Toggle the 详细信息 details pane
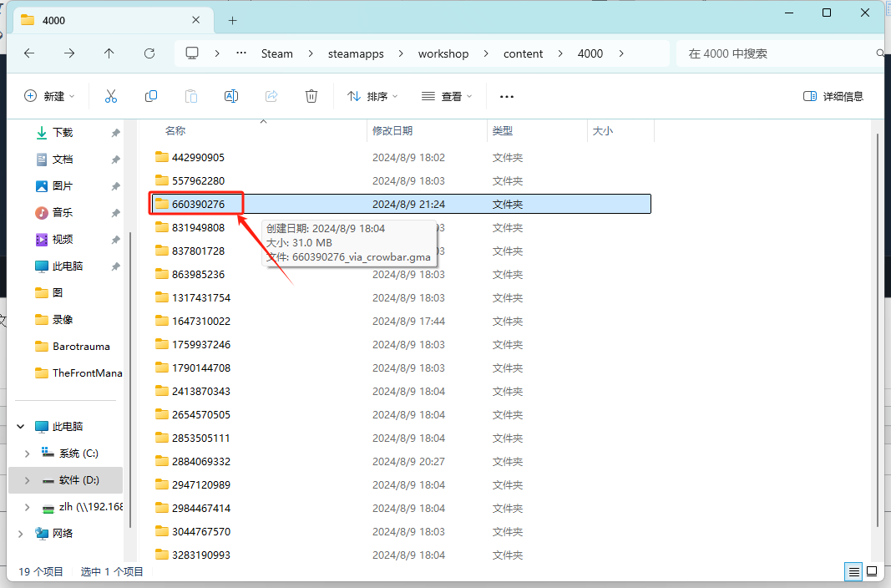Viewport: 891px width, 588px height. tap(833, 96)
